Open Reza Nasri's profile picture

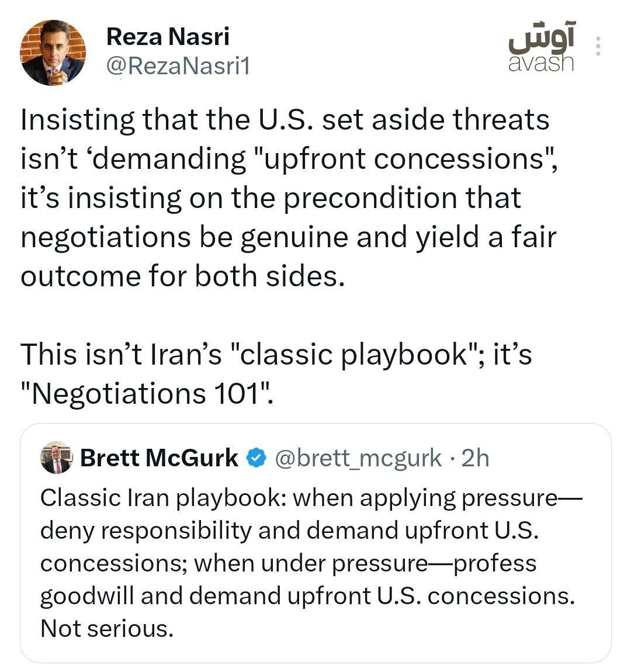[x=53, y=53]
